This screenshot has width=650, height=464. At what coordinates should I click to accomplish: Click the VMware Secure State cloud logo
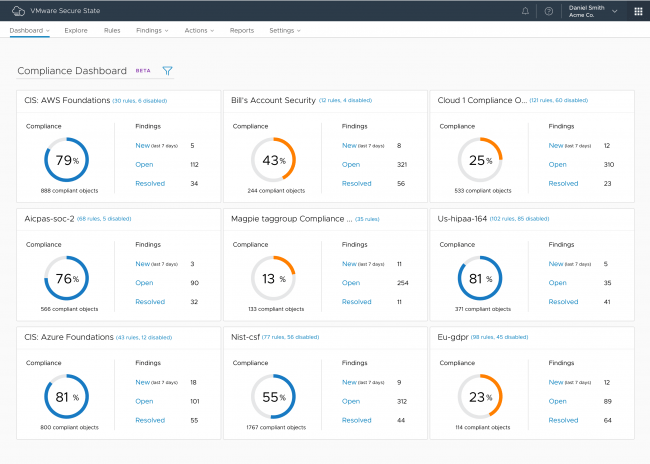18,11
